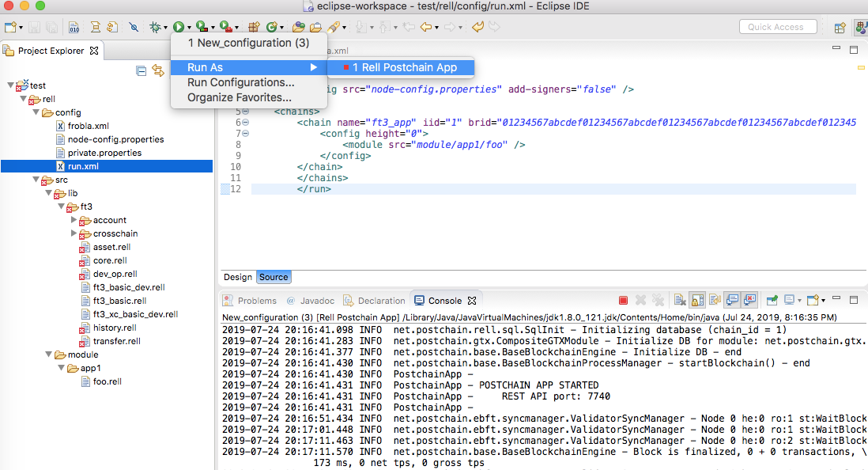Select 1 New_configuration (3) menu entry
Screen dimensions: 868x470
pyautogui.click(x=248, y=43)
